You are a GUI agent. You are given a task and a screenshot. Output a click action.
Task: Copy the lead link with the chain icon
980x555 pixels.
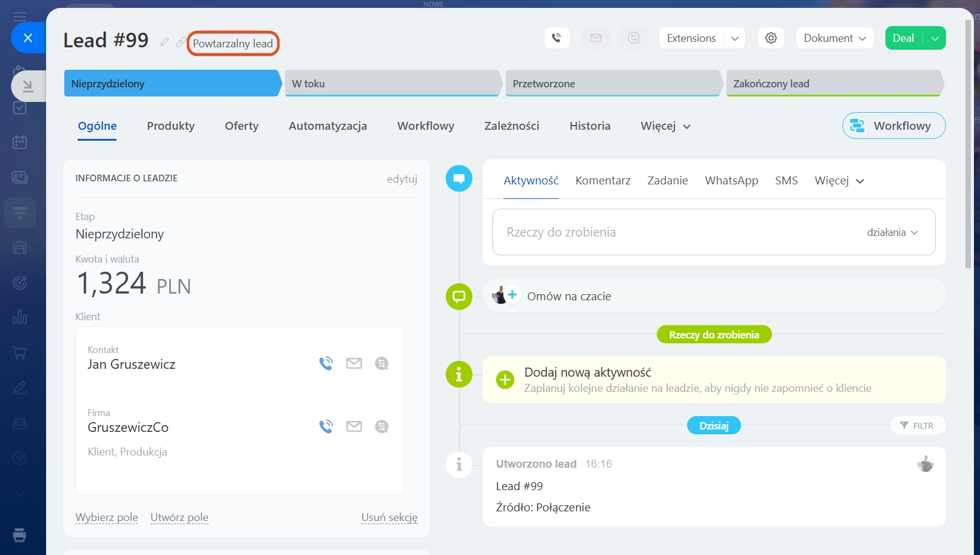pyautogui.click(x=181, y=42)
